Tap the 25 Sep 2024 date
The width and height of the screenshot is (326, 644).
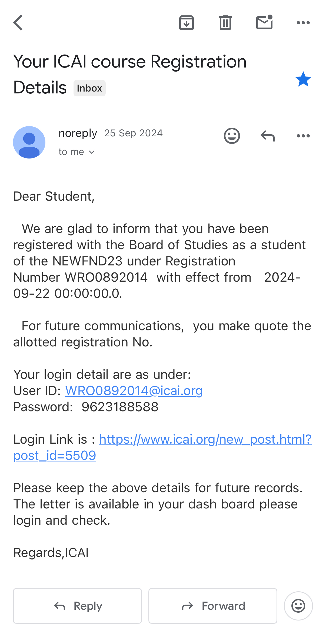[134, 133]
